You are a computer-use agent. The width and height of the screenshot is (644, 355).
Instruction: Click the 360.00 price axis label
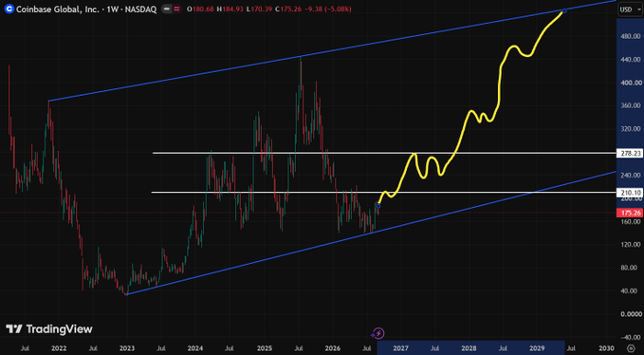pyautogui.click(x=632, y=105)
